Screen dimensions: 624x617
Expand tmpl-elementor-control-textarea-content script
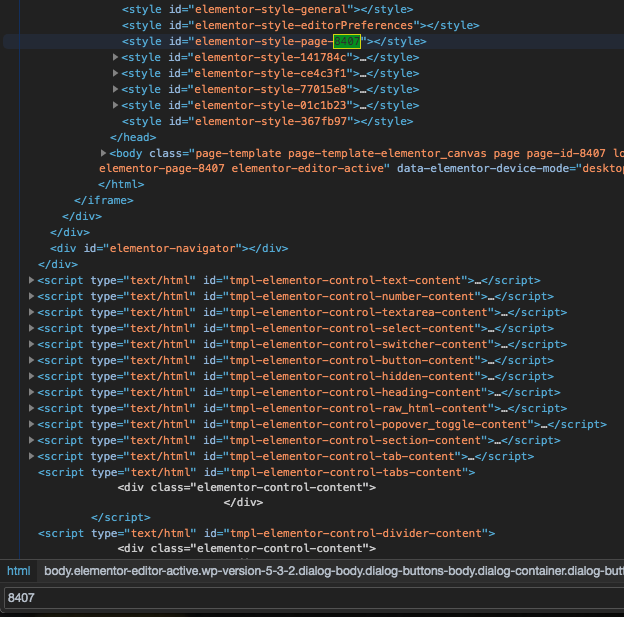pos(31,312)
